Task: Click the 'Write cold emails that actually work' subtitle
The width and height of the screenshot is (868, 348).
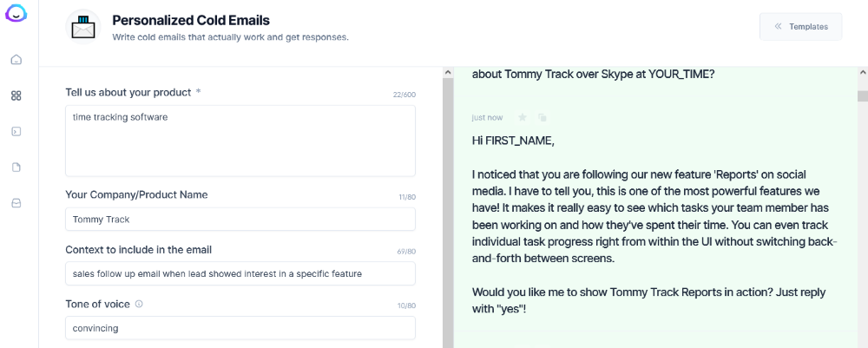Action: pyautogui.click(x=230, y=37)
